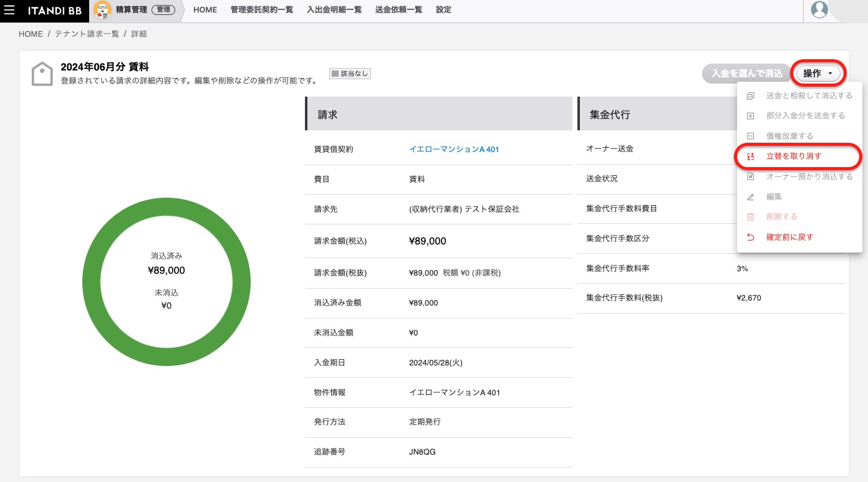Click the price tag icon beside 2024年06月分 賃料
868x482 pixels.
pos(42,74)
